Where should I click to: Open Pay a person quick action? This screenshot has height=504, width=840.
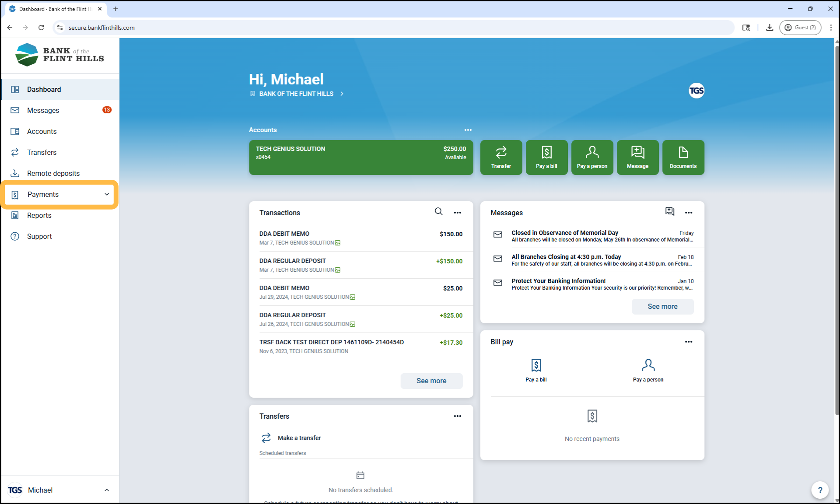point(592,157)
